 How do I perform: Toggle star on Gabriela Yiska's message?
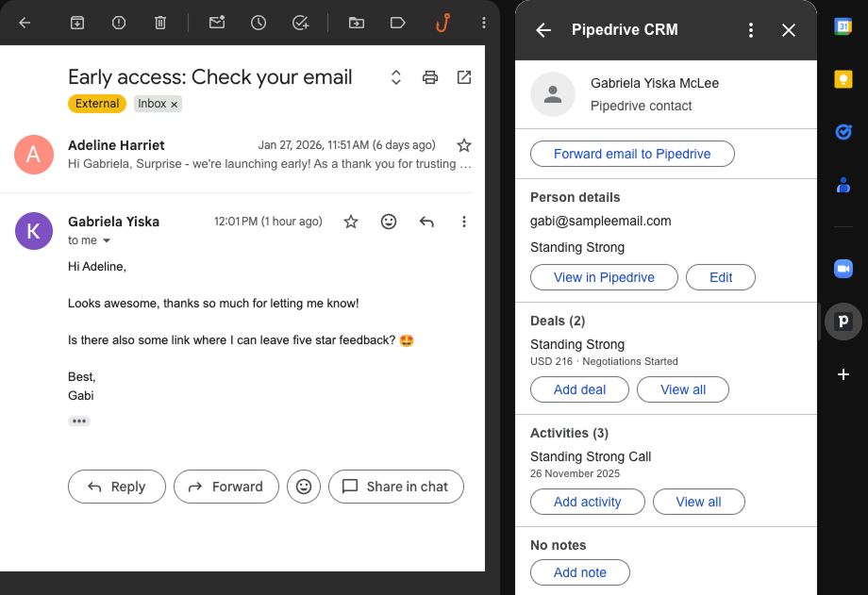tap(351, 222)
